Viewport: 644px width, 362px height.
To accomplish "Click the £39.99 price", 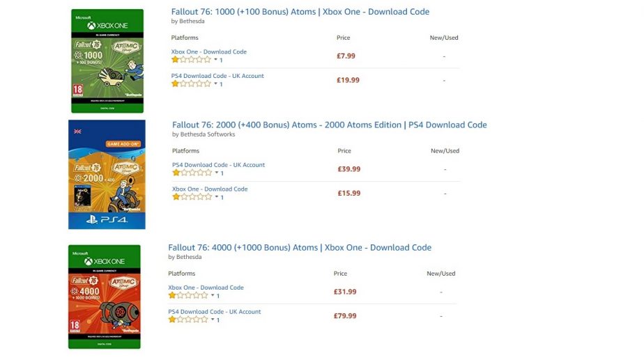I will [349, 169].
